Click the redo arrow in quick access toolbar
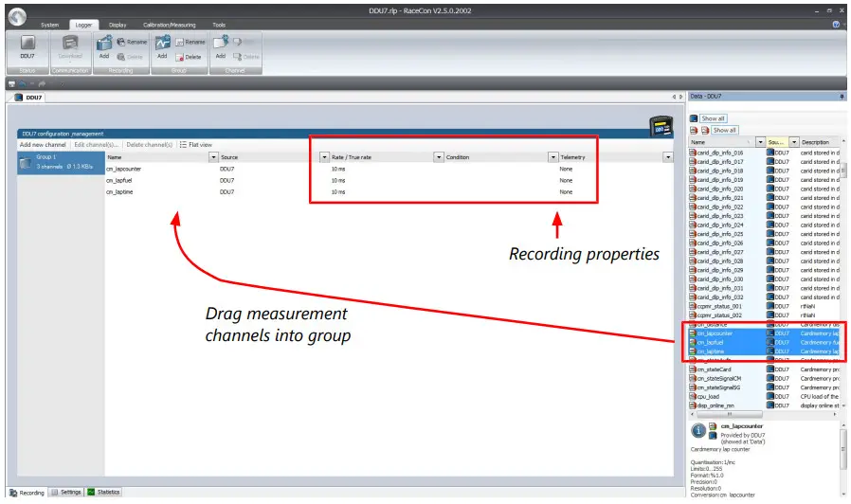Screen dimensions: 851x504 tap(42, 83)
